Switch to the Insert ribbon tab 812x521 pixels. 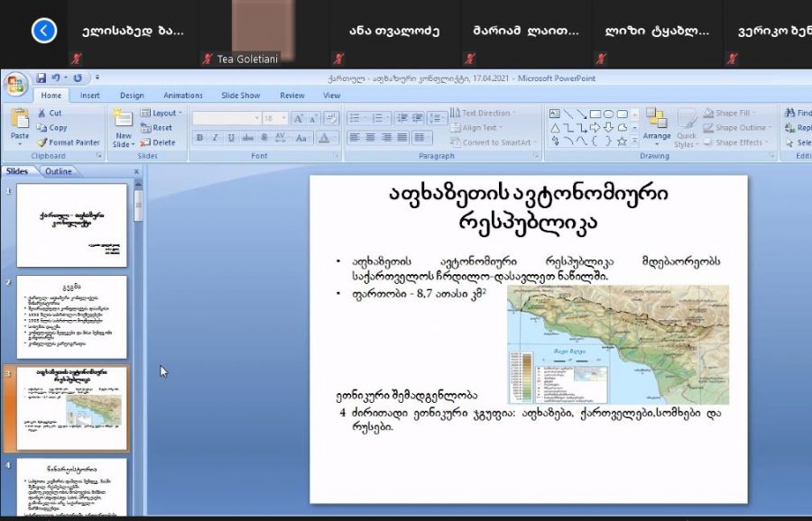point(90,96)
